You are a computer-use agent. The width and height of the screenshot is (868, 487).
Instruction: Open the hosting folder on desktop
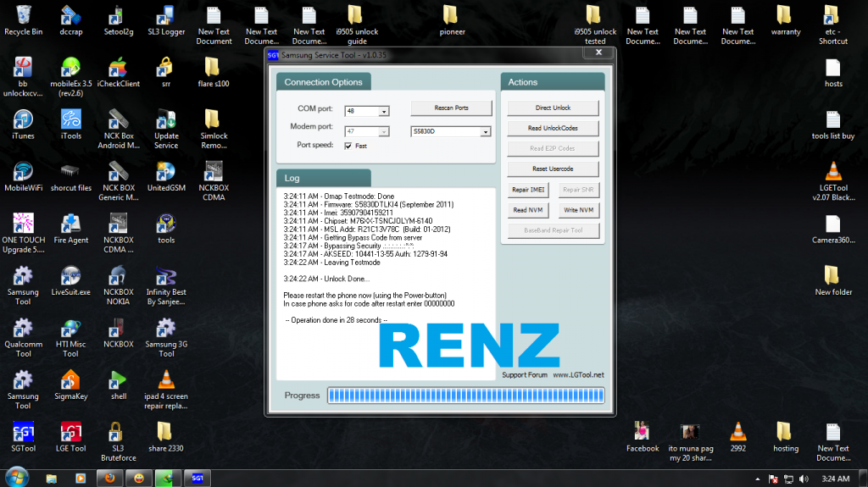[x=786, y=437]
